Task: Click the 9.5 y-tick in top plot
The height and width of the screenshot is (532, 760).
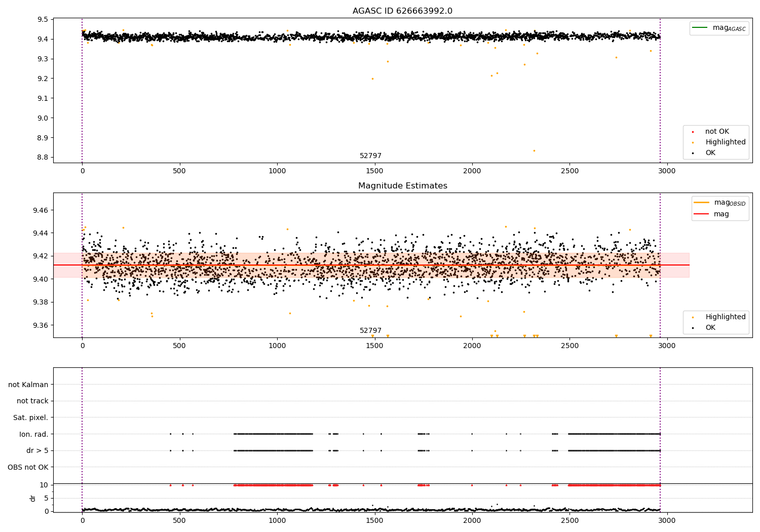Action: coord(43,20)
